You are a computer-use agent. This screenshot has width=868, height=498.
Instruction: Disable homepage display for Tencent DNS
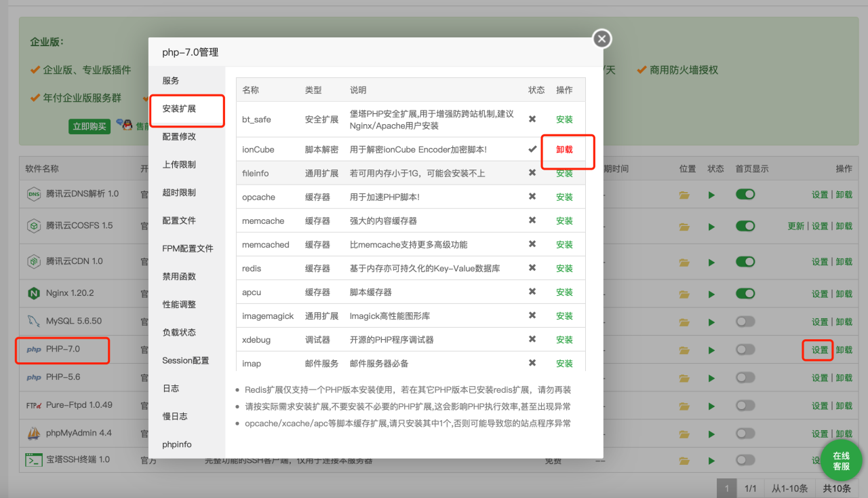745,195
